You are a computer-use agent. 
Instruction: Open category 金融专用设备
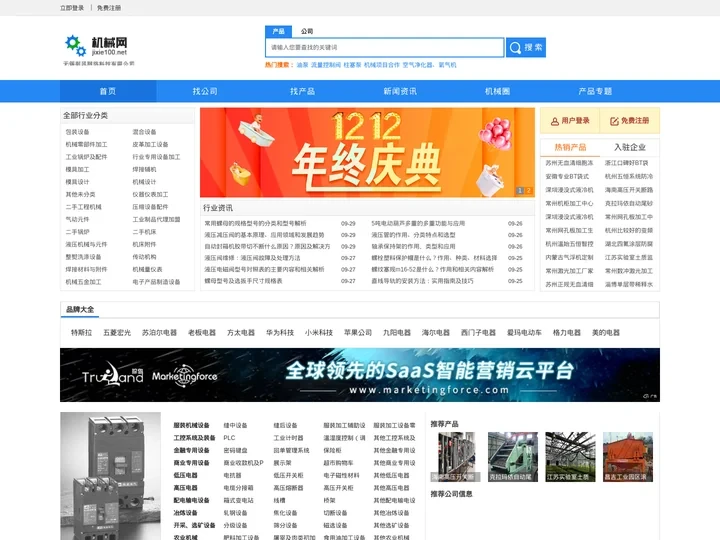[191, 450]
